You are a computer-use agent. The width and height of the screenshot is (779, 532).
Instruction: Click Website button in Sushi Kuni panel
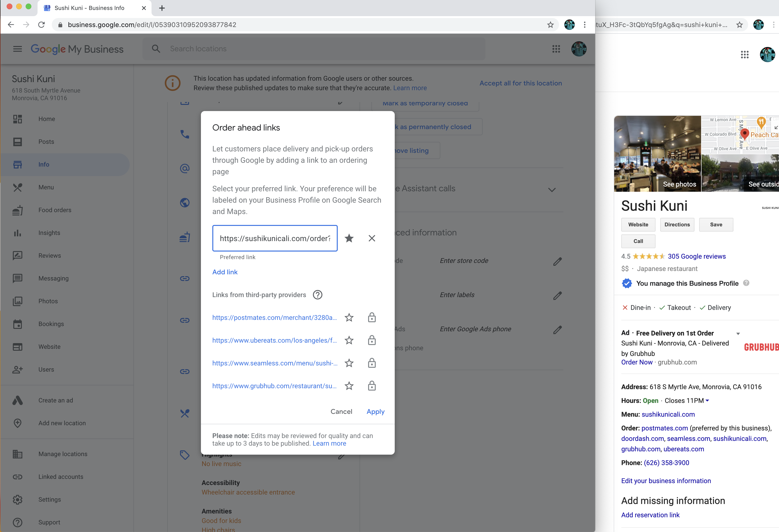[638, 224]
